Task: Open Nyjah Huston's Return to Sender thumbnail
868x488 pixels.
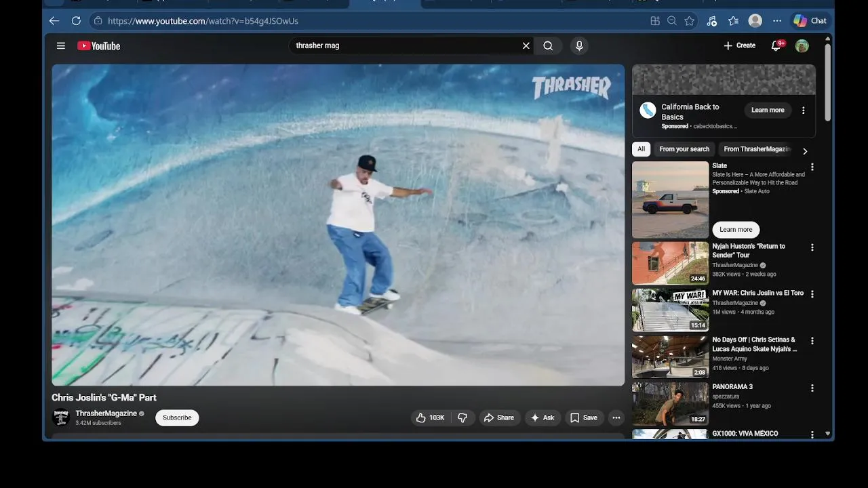Action: (670, 263)
